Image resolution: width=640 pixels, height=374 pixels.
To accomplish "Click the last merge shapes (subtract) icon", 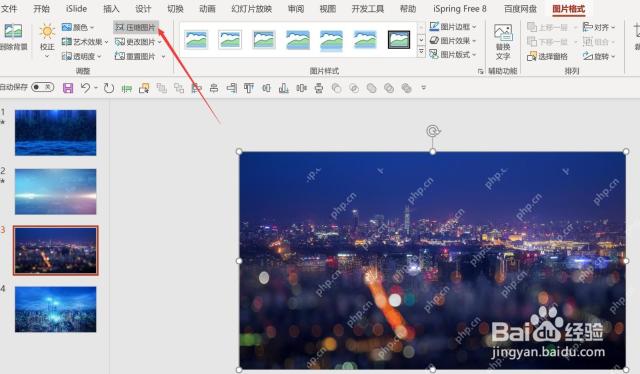I will [x=407, y=88].
